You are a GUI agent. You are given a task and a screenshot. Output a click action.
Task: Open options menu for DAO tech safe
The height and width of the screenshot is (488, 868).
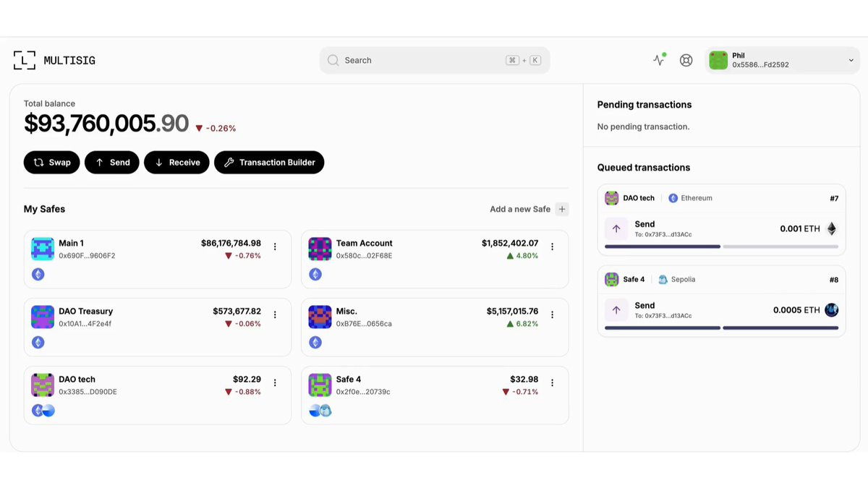[x=275, y=382]
